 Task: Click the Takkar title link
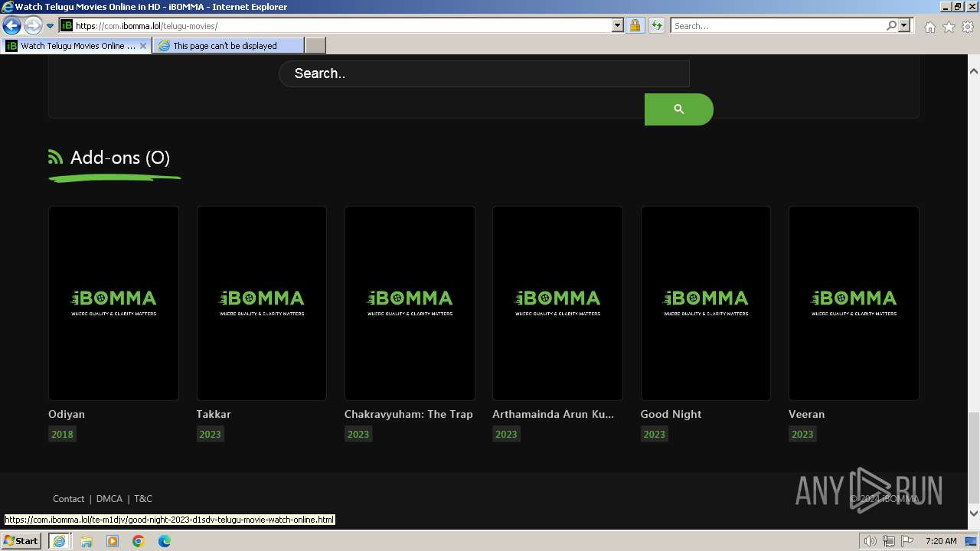(214, 414)
